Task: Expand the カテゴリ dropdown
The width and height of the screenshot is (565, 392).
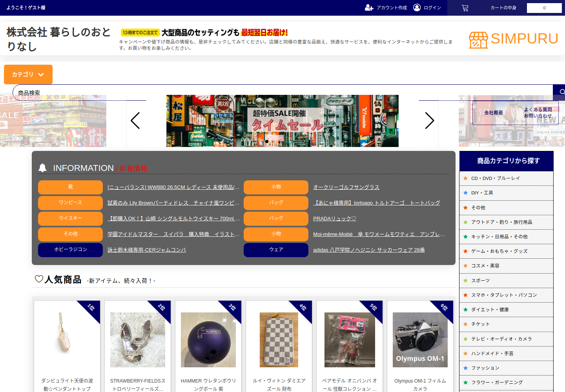Action: tap(28, 74)
